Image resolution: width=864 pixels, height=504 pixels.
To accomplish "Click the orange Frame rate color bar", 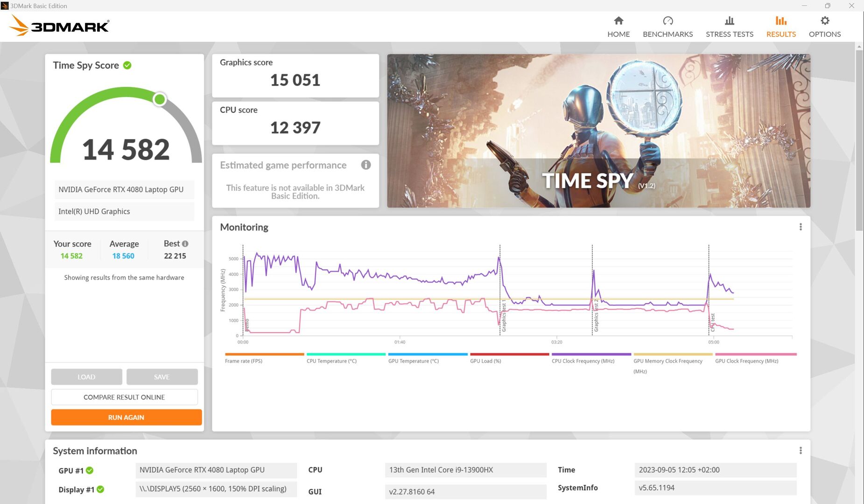I will click(x=264, y=354).
